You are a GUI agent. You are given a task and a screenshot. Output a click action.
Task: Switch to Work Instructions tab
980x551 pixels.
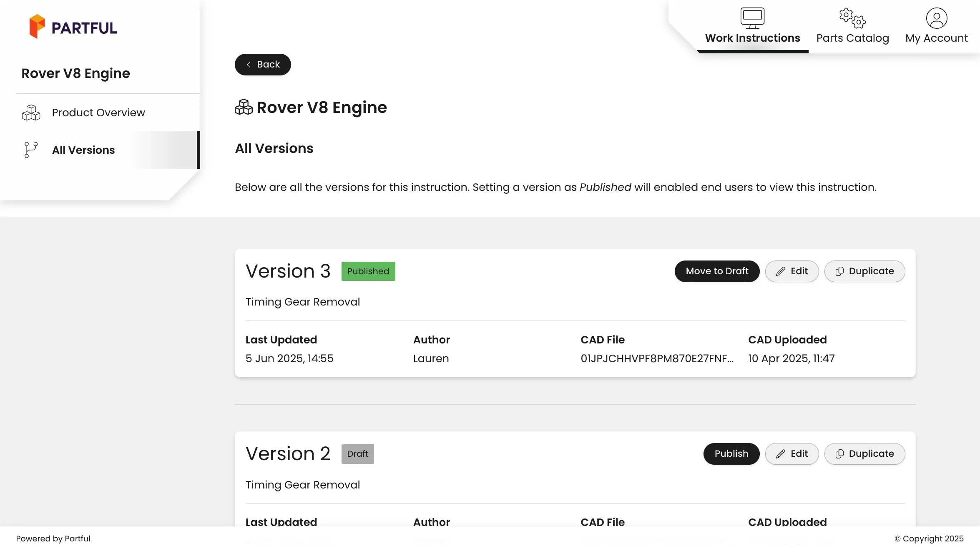click(x=752, y=38)
